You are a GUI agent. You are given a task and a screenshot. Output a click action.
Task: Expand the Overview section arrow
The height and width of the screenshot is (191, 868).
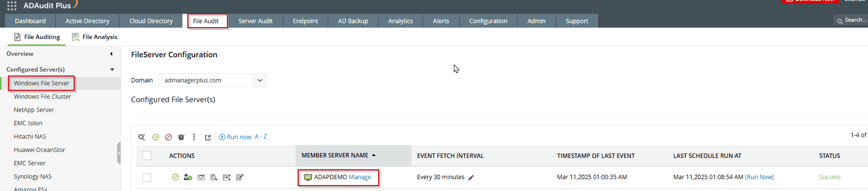coord(111,54)
